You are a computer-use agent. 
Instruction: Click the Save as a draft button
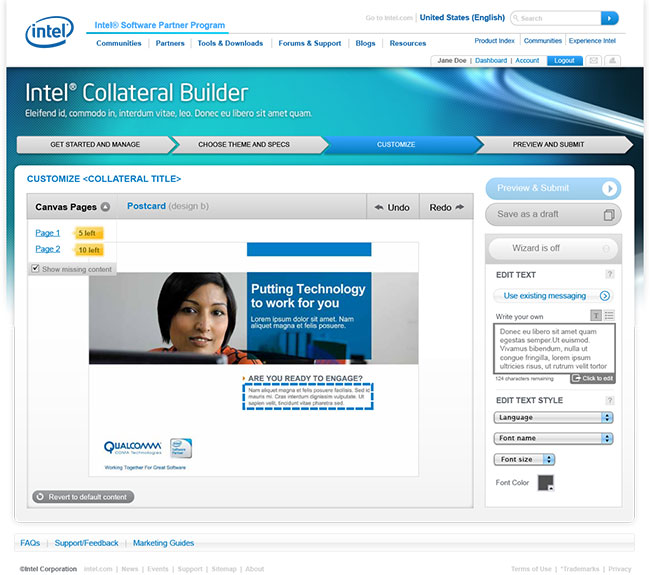pyautogui.click(x=553, y=215)
